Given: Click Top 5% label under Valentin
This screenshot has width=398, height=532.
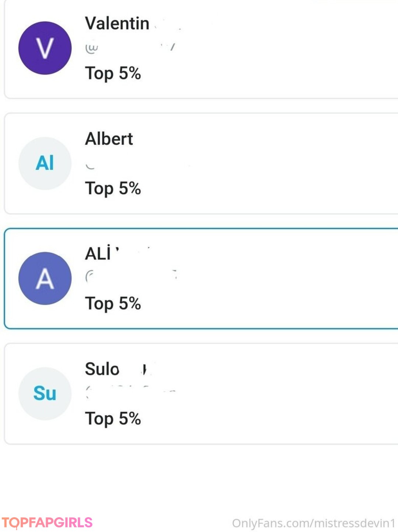Looking at the screenshot, I should (113, 73).
